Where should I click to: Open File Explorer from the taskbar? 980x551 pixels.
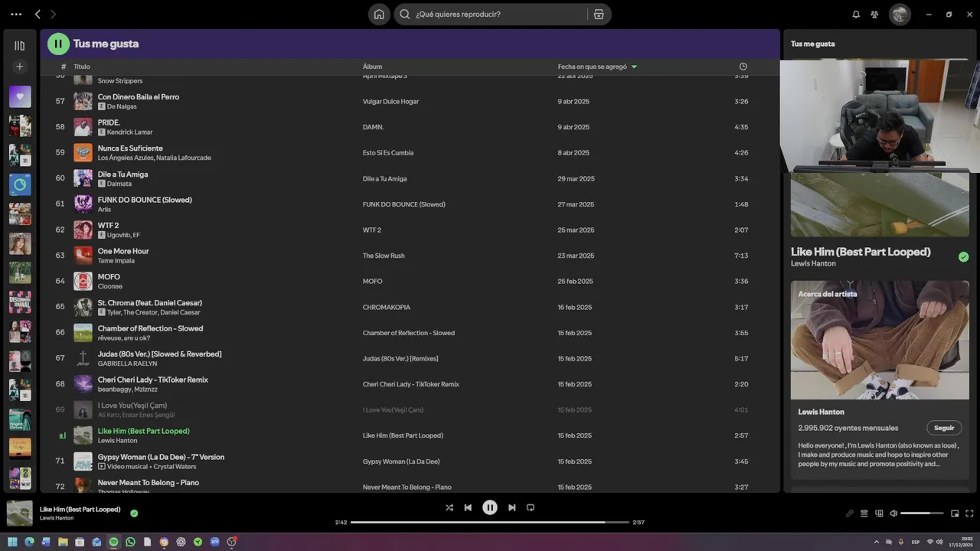pos(63,542)
